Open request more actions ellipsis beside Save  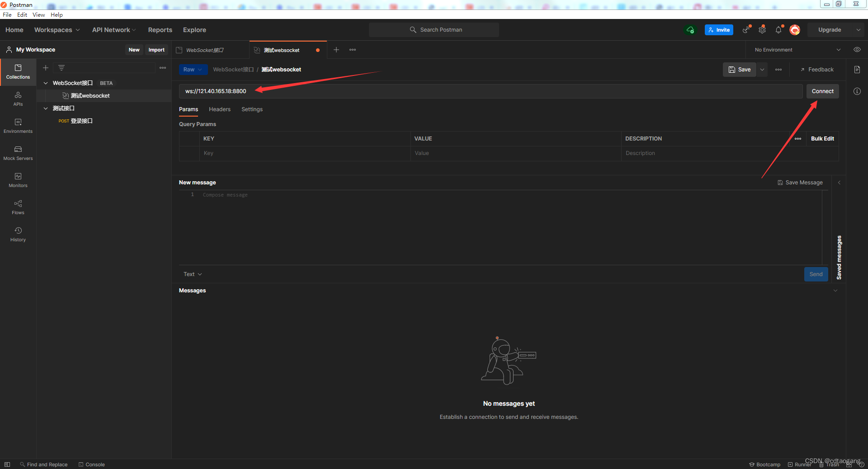(x=778, y=70)
